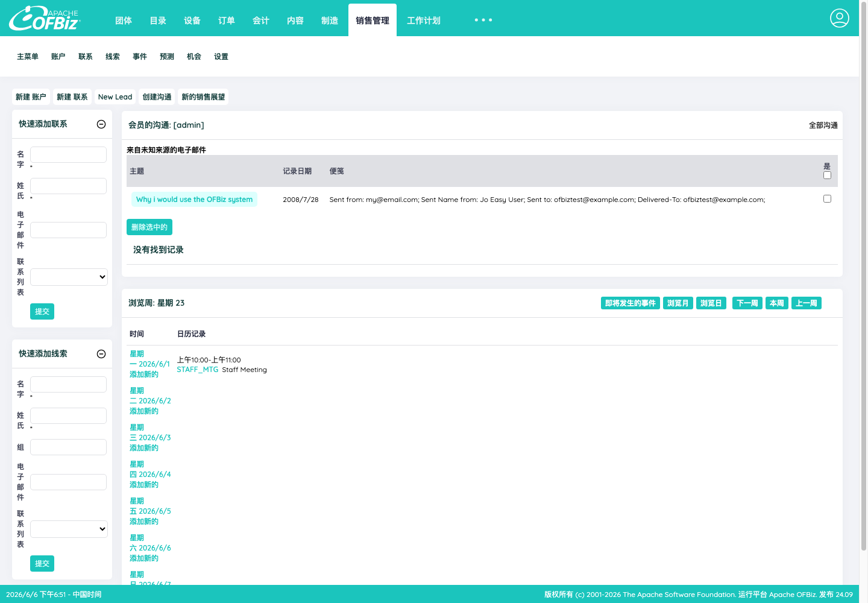868x603 pixels.
Task: Focus 电子邮件 field in quick add lead
Action: pyautogui.click(x=69, y=482)
